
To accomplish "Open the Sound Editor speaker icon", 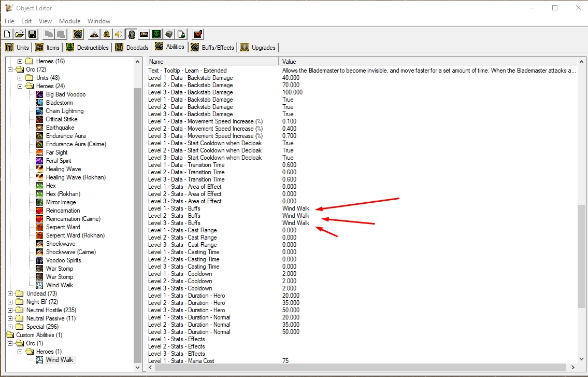I will pyautogui.click(x=119, y=34).
